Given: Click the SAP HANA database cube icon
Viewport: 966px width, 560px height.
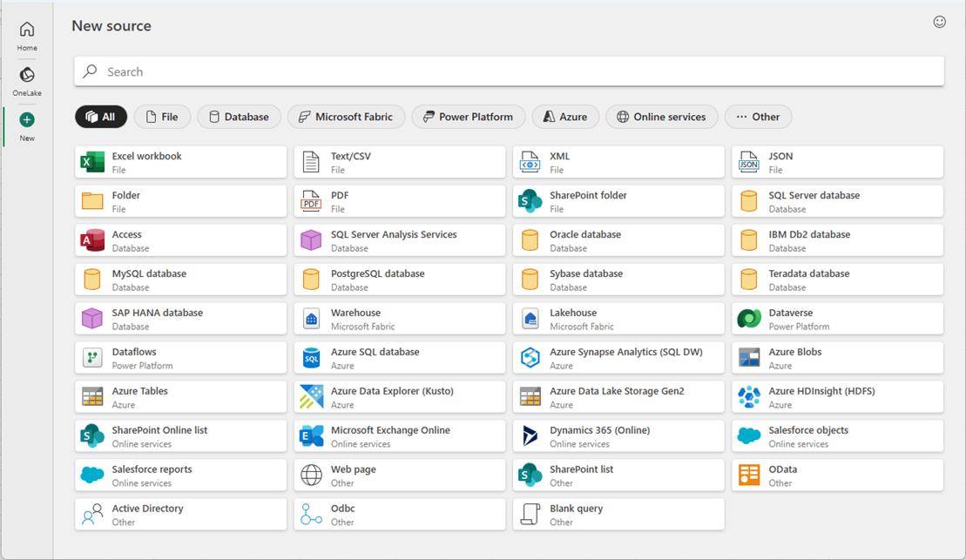Looking at the screenshot, I should coord(92,319).
